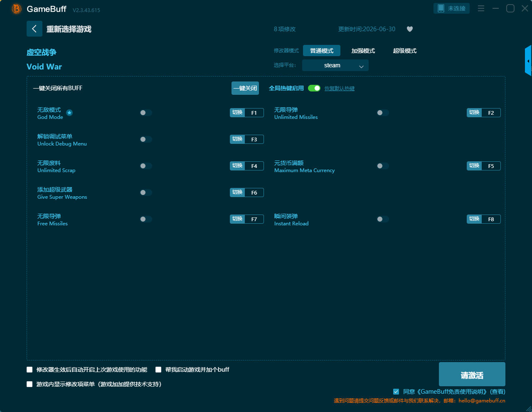Click the F7 hotkey field
This screenshot has width=532, height=412.
click(x=254, y=219)
